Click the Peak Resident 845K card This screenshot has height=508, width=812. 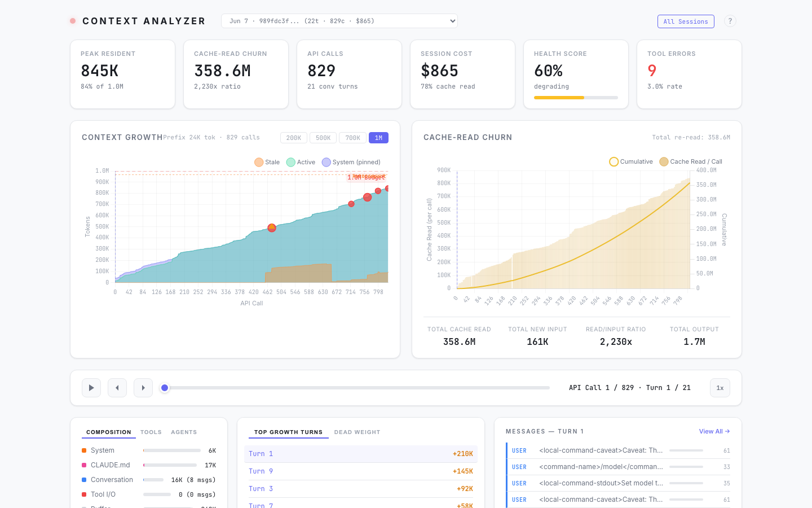122,74
